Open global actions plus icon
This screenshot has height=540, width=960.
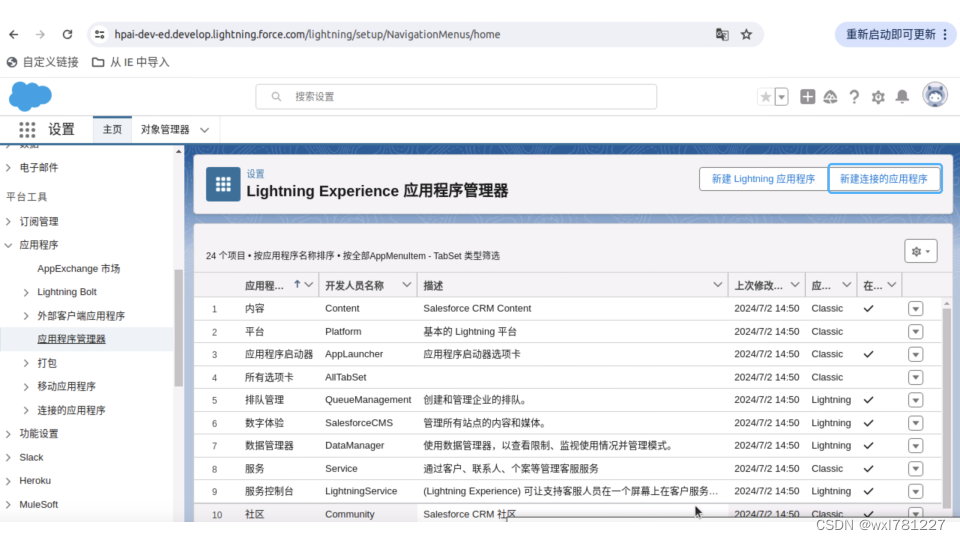point(808,97)
